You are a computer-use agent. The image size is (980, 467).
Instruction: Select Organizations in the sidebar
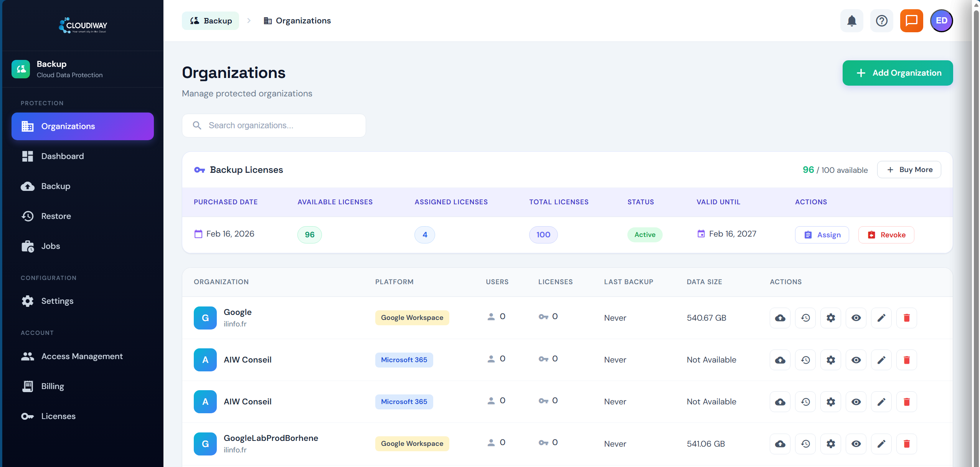click(x=82, y=126)
